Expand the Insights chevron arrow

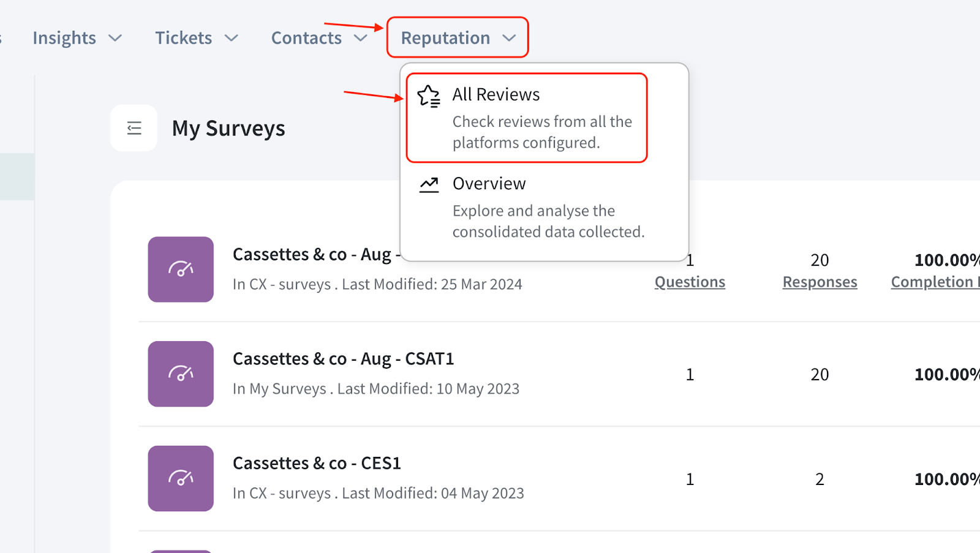coord(115,38)
